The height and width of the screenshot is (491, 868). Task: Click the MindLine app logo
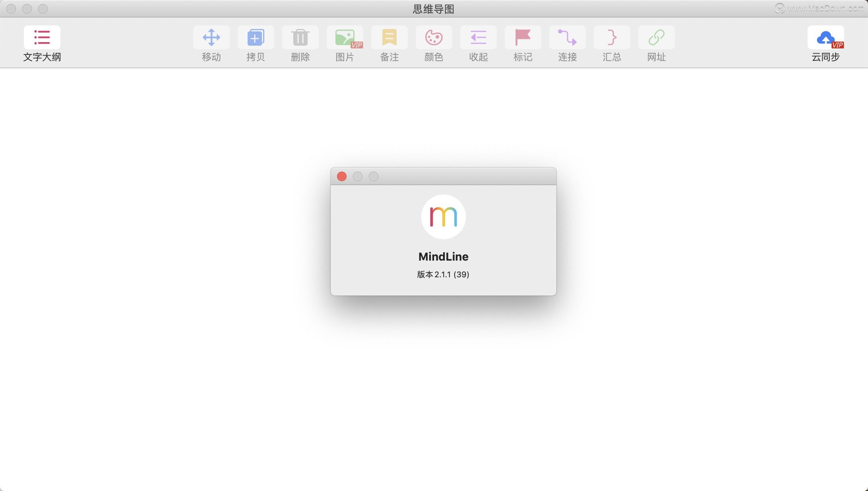[x=443, y=217]
